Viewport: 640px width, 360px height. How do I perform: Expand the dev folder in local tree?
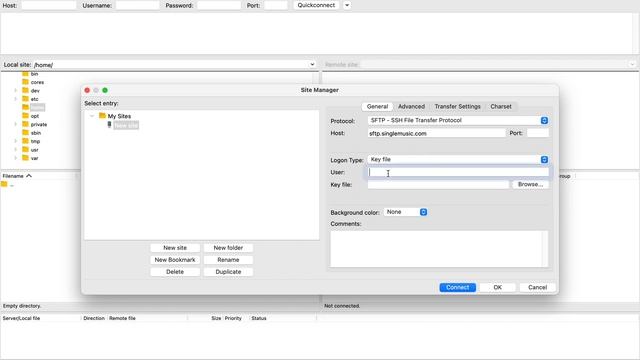pyautogui.click(x=16, y=91)
